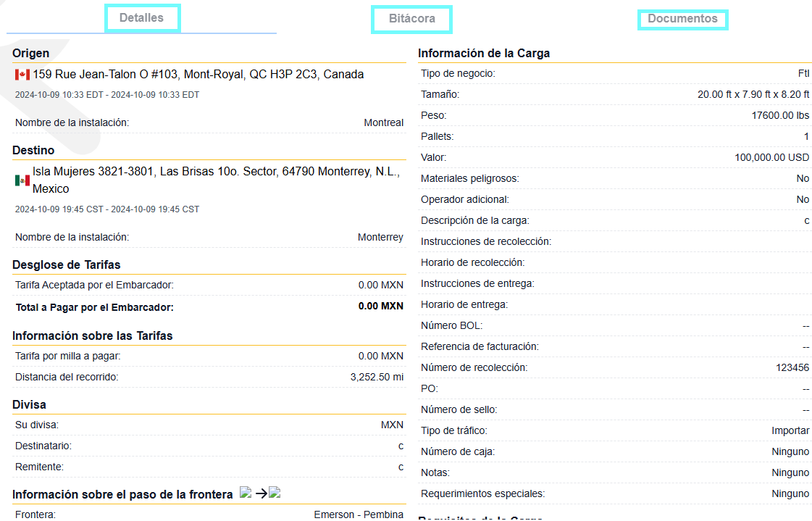
Task: Select the Detalles tab
Action: pyautogui.click(x=142, y=17)
